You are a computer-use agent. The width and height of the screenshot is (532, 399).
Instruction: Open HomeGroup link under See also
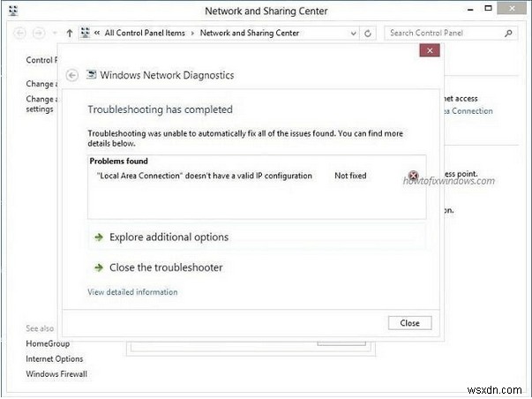[x=48, y=343]
